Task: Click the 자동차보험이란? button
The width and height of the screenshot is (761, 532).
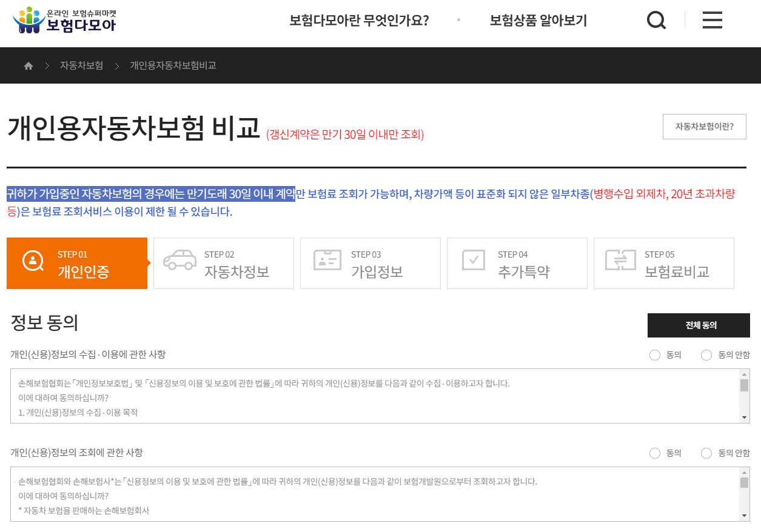Action: pos(704,126)
